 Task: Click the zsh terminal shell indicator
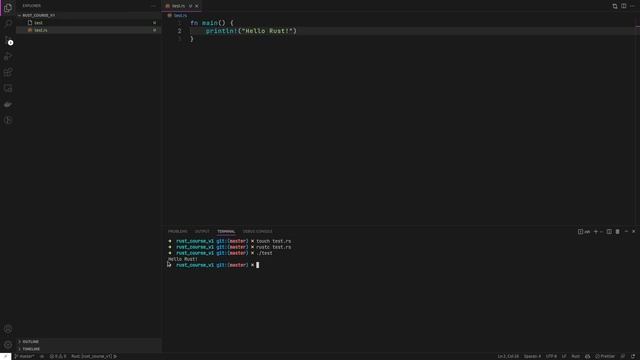[x=584, y=231]
